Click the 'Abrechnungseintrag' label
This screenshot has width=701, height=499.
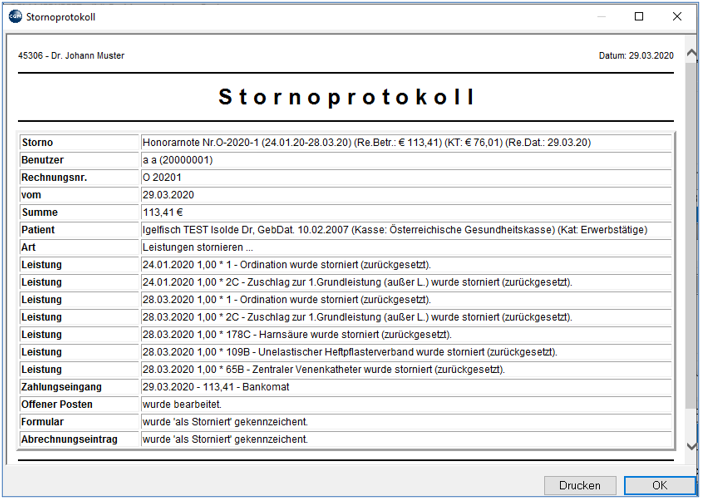69,439
